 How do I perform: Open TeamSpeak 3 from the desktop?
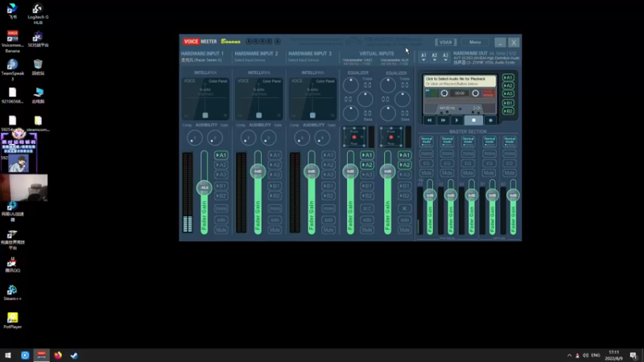(12, 69)
